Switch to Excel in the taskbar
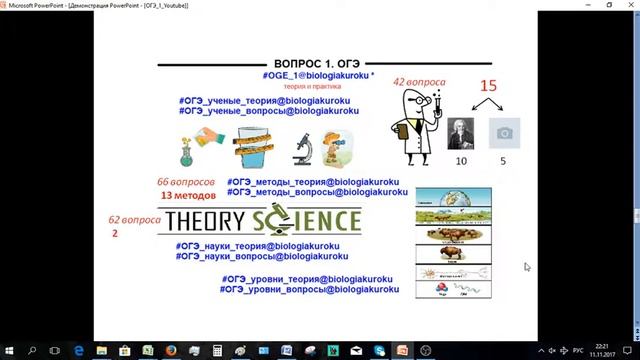Viewport: 640px width, 360px height. tap(148, 351)
